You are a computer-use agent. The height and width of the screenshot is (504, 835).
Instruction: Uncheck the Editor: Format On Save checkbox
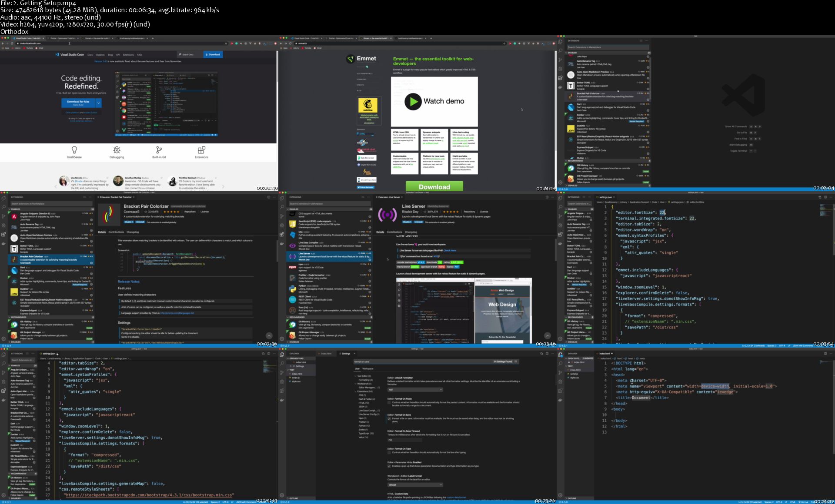point(389,418)
